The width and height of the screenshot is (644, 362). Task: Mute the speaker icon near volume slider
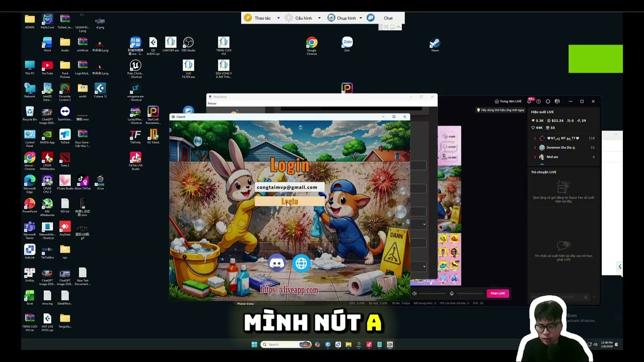pyautogui.click(x=415, y=294)
